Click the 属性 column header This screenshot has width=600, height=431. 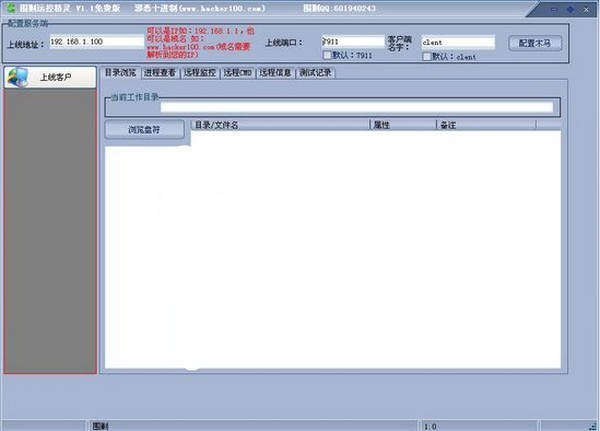coord(402,125)
